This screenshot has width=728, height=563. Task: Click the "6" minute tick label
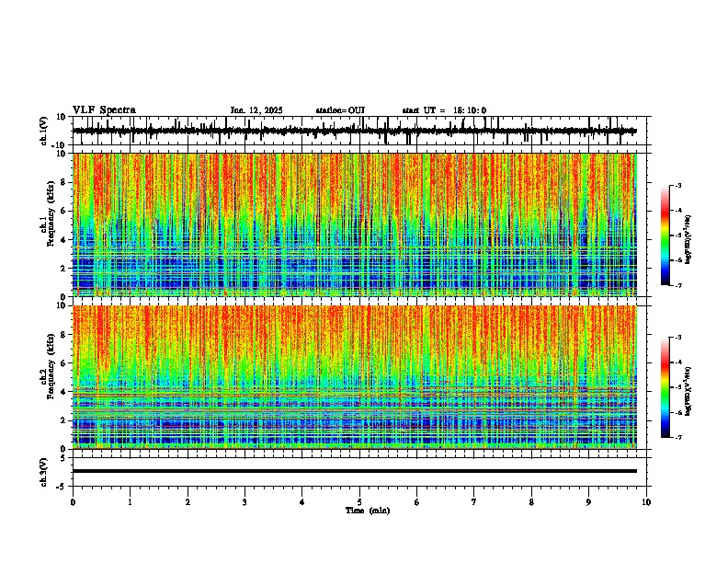pos(417,502)
